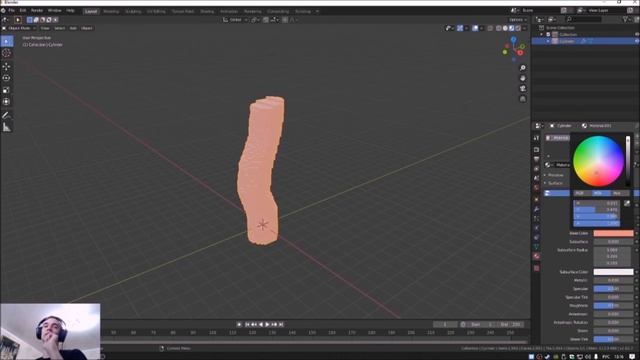This screenshot has height=360, width=640.
Task: Select the Cursor tool in the viewport toolbar
Action: pos(7,53)
